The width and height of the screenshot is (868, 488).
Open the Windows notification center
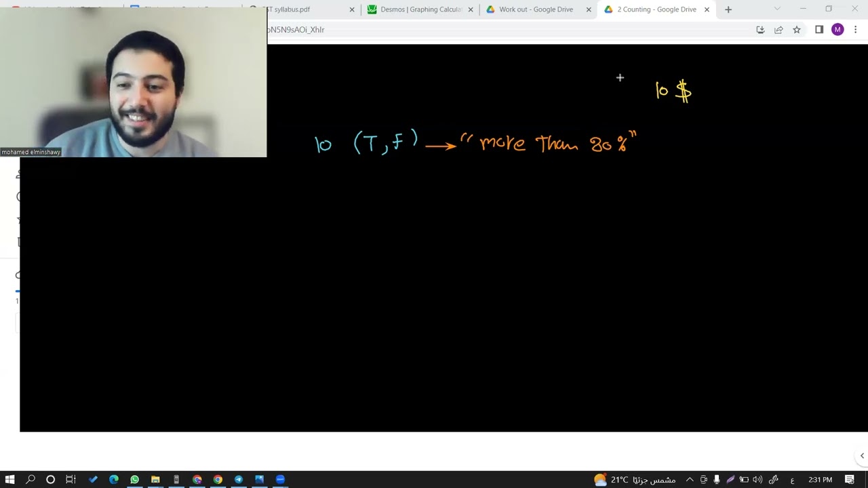click(850, 480)
